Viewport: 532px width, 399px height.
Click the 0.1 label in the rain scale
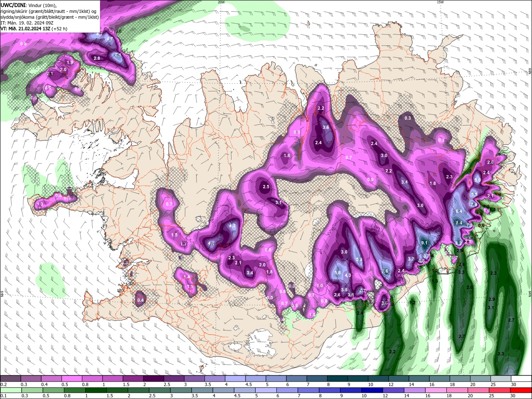4,397
